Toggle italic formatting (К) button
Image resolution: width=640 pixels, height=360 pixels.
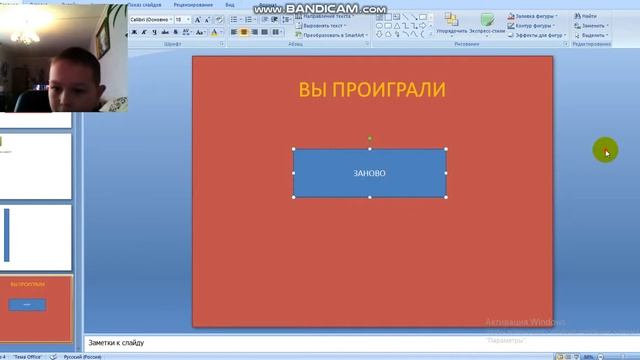144,32
